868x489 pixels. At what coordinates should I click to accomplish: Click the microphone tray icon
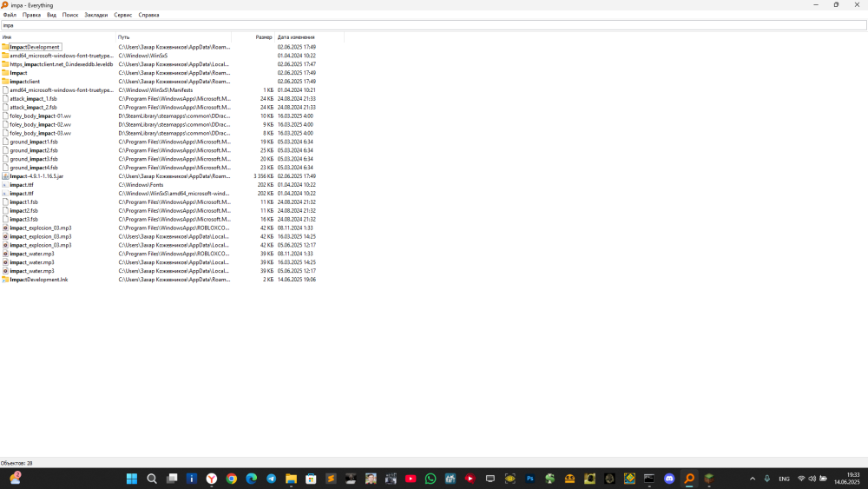(767, 479)
